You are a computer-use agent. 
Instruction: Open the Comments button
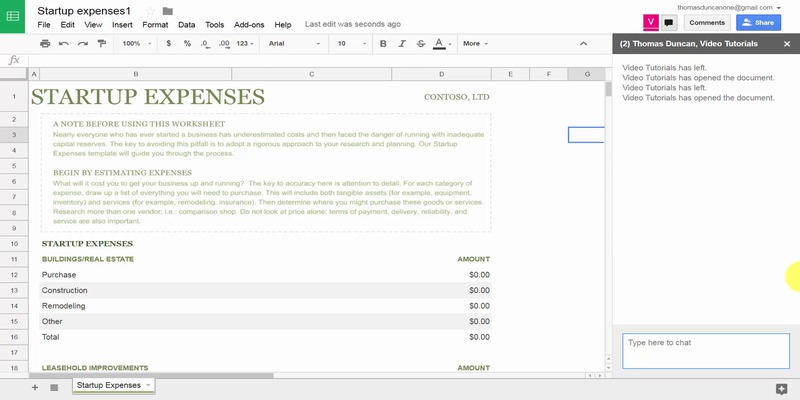coord(706,22)
